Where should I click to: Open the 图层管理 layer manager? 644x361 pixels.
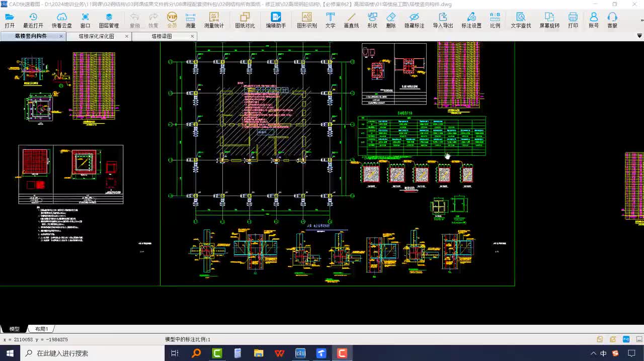pyautogui.click(x=109, y=20)
